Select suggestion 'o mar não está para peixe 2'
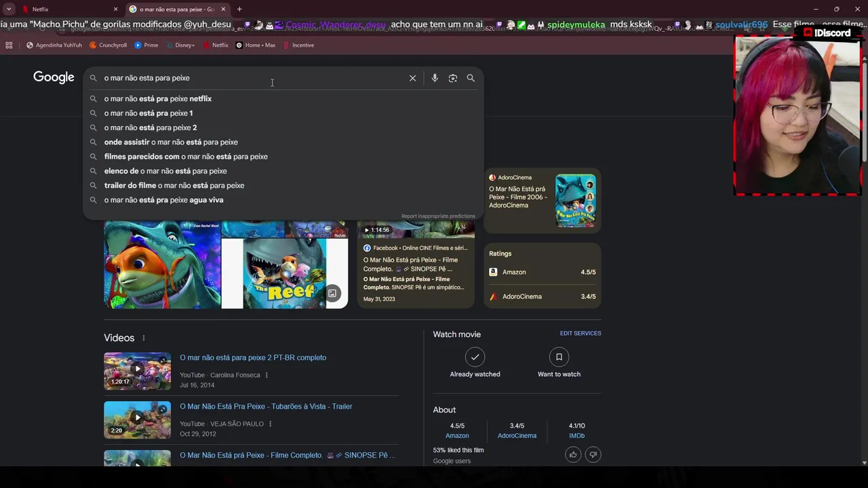The image size is (868, 488). coord(283,127)
